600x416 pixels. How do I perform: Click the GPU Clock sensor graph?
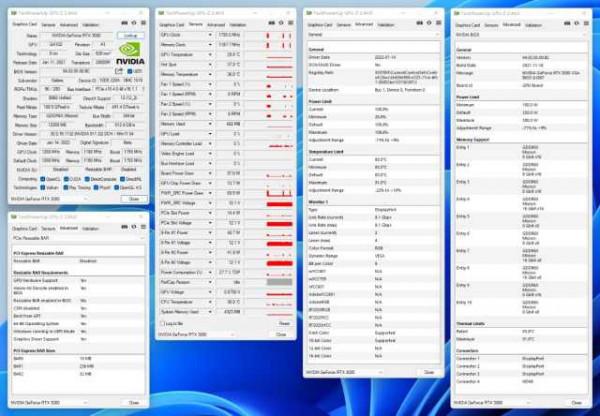pos(279,35)
